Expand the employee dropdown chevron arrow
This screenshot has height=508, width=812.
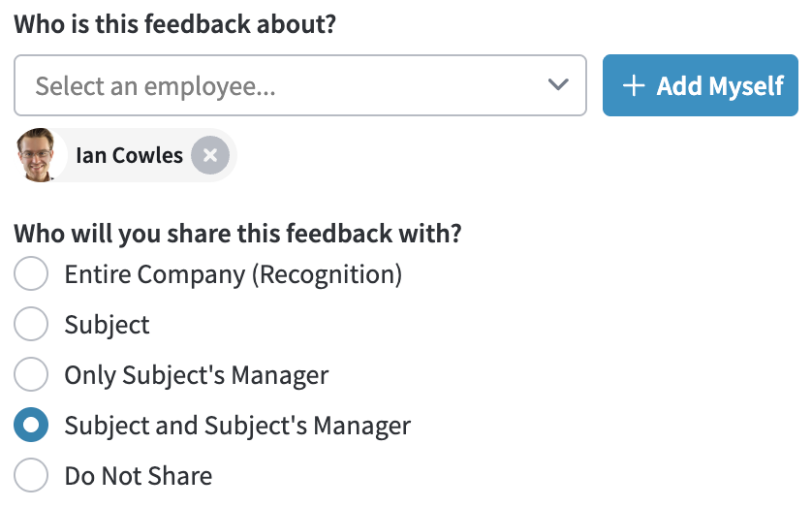(x=558, y=84)
